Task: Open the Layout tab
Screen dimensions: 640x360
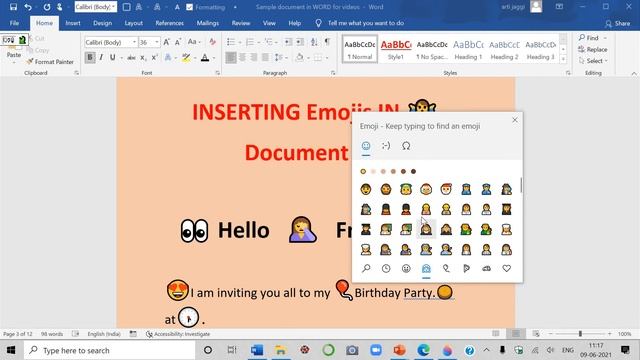Action: [133, 23]
